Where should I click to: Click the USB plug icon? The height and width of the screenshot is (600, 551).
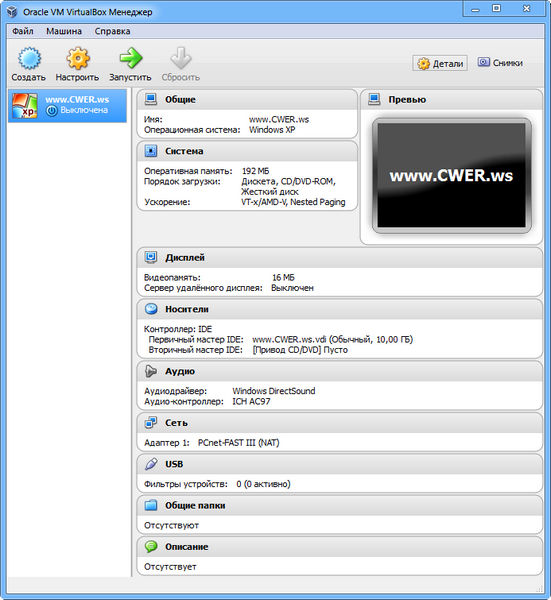(151, 464)
